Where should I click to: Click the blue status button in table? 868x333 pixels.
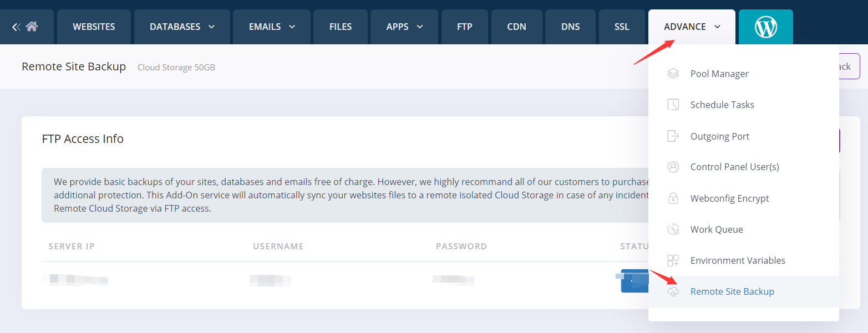click(x=634, y=281)
